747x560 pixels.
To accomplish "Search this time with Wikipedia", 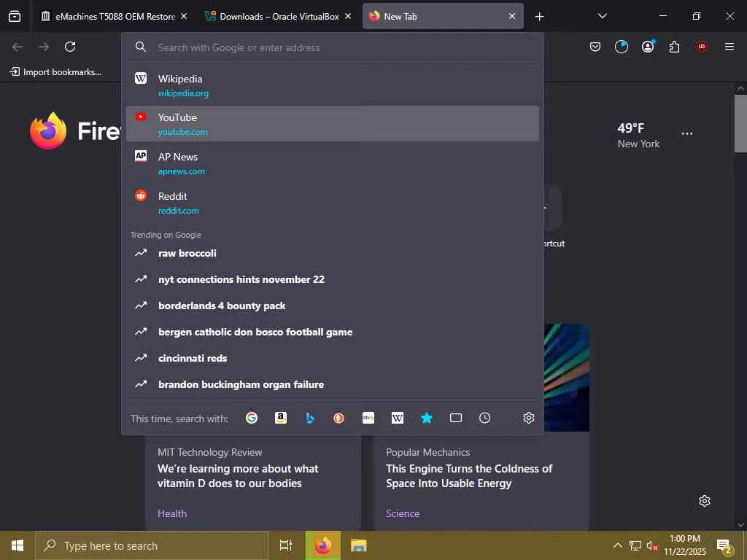I will tap(398, 418).
